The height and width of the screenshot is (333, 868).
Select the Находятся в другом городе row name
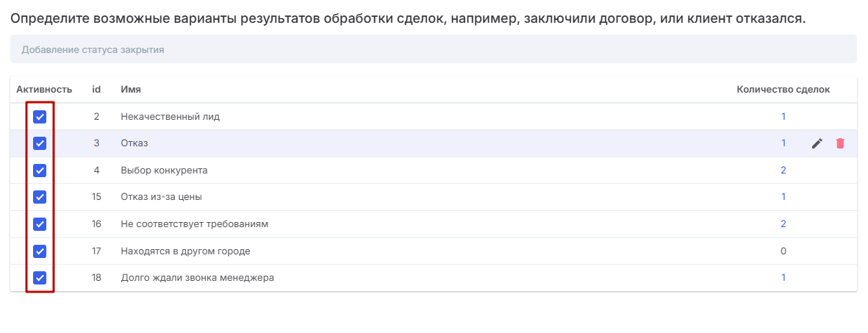click(x=185, y=251)
